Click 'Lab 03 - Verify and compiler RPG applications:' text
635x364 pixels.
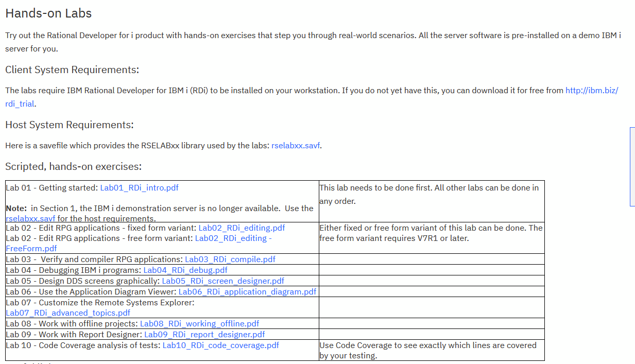(94, 259)
